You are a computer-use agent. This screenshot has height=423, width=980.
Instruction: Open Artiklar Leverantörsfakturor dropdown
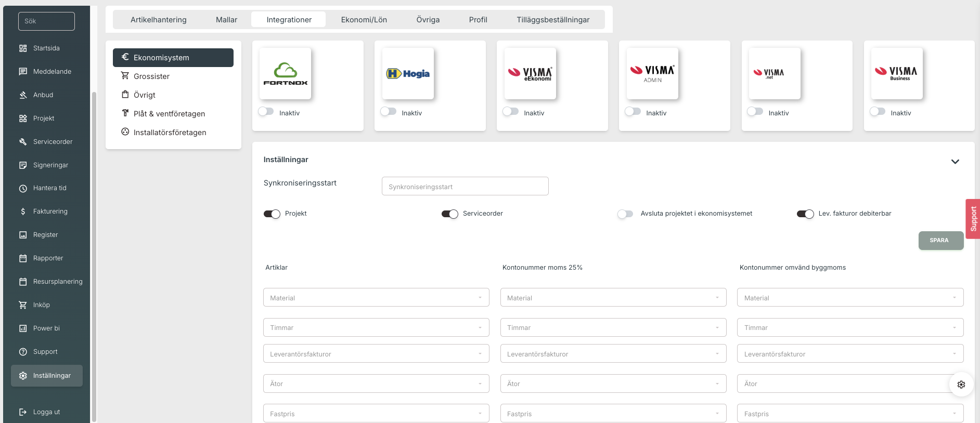pyautogui.click(x=376, y=354)
